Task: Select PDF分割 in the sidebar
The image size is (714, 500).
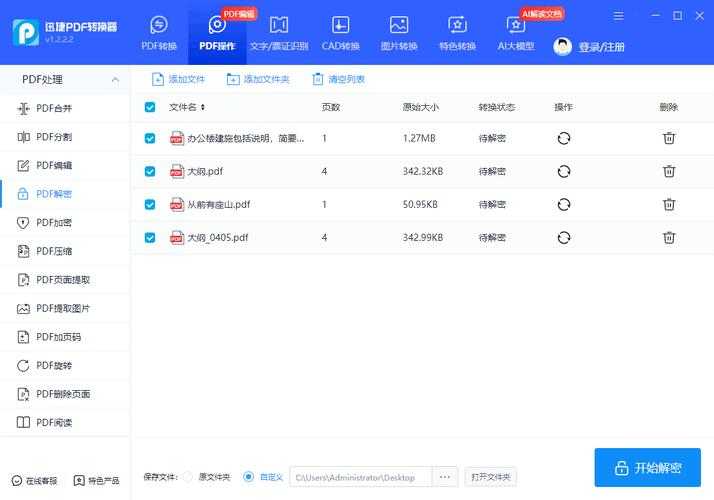Action: 65,137
